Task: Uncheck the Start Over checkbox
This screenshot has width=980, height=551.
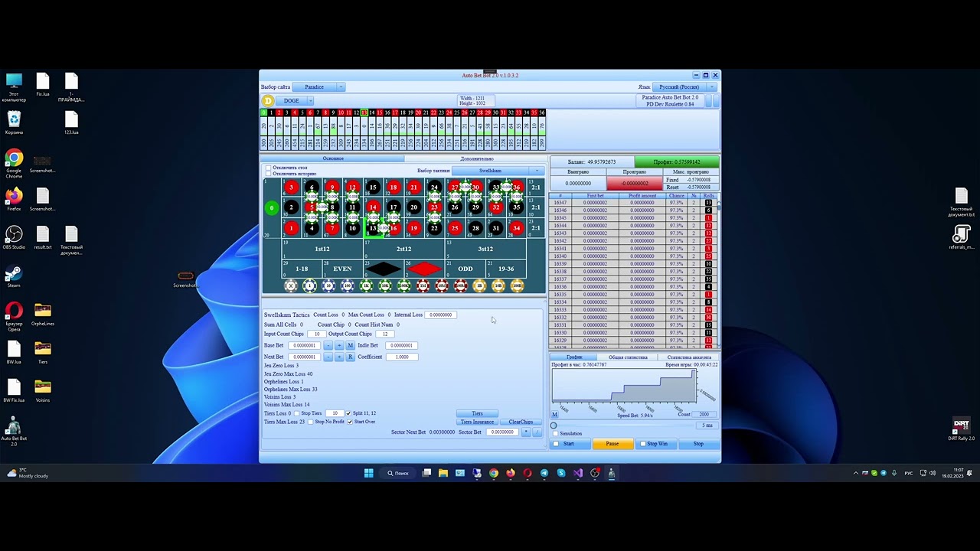Action: [350, 422]
